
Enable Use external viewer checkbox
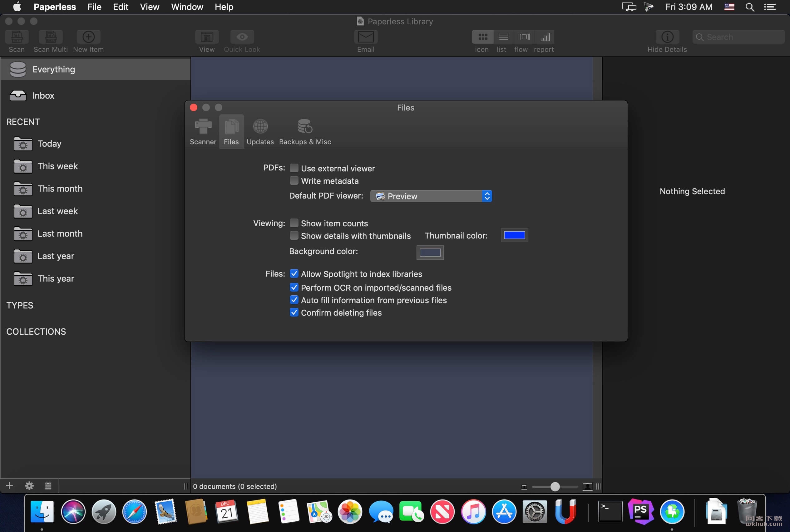pyautogui.click(x=294, y=168)
